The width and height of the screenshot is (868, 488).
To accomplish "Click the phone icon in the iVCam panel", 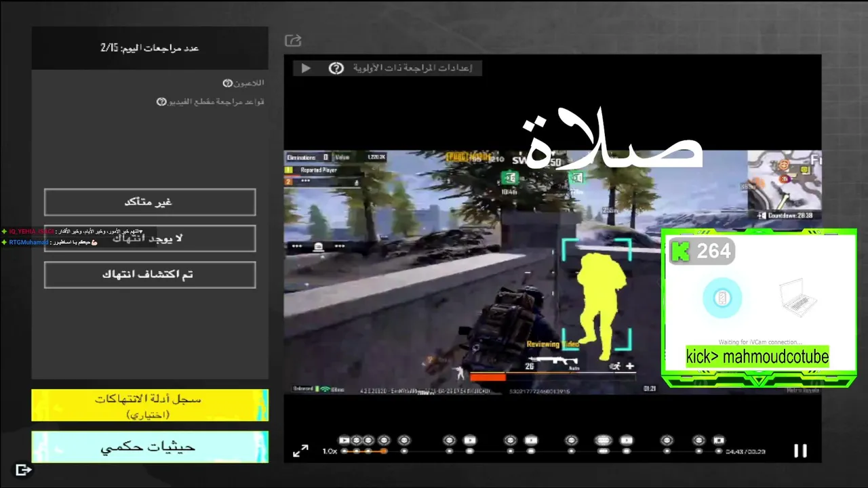I will point(722,298).
